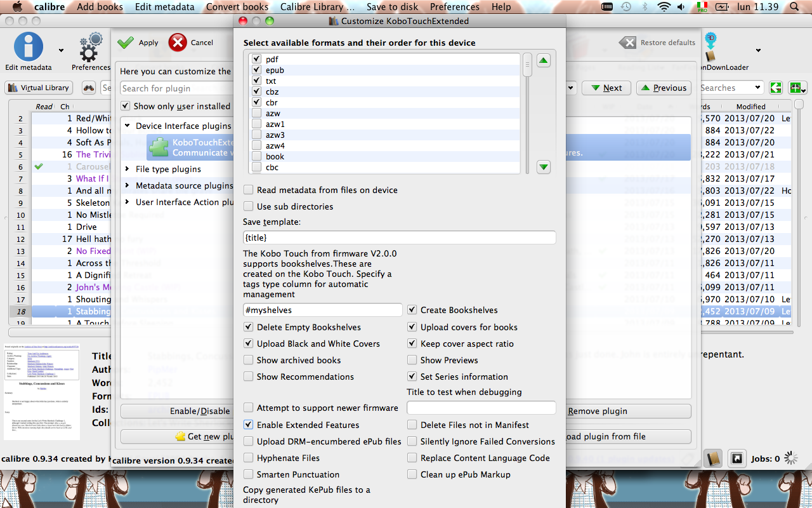The height and width of the screenshot is (508, 812).
Task: Open the Apple menu
Action: (18, 7)
